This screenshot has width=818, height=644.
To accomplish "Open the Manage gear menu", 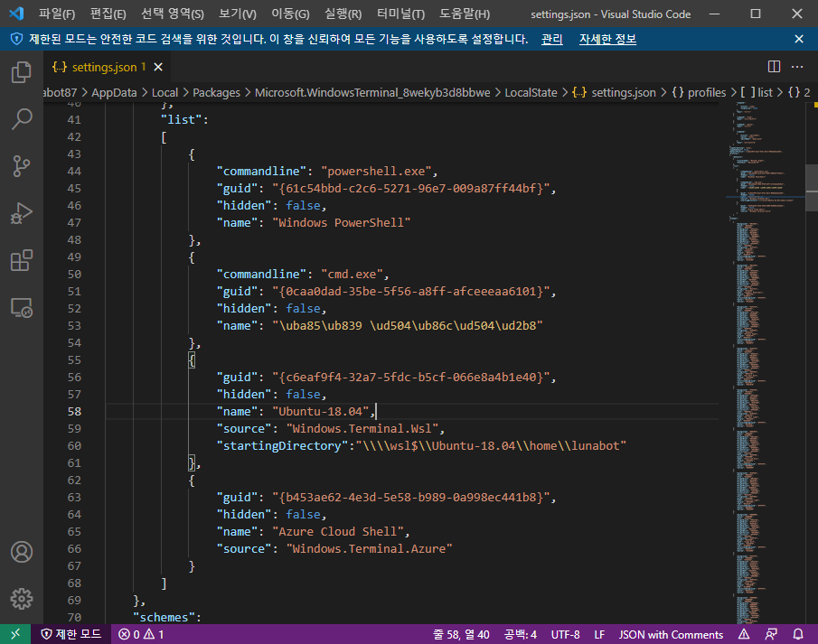I will tap(22, 599).
